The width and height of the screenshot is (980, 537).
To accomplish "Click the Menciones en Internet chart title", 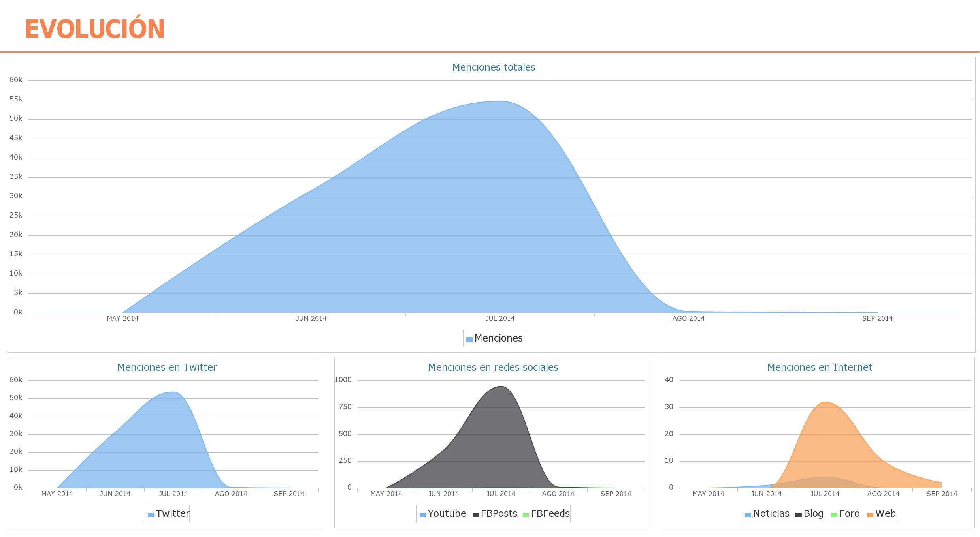I will coord(820,368).
